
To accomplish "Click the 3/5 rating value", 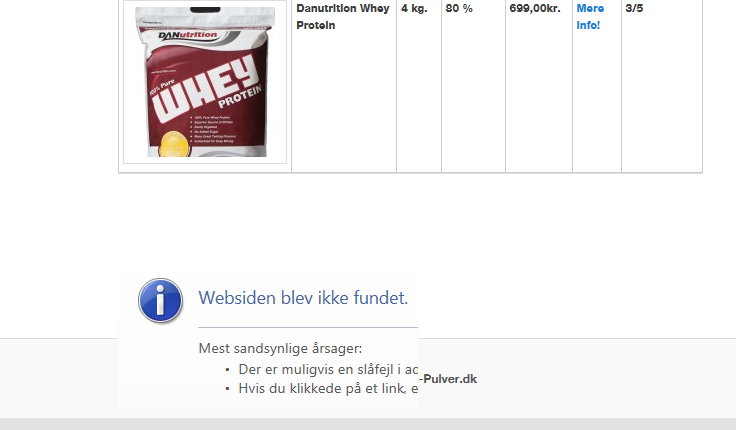I will point(634,8).
